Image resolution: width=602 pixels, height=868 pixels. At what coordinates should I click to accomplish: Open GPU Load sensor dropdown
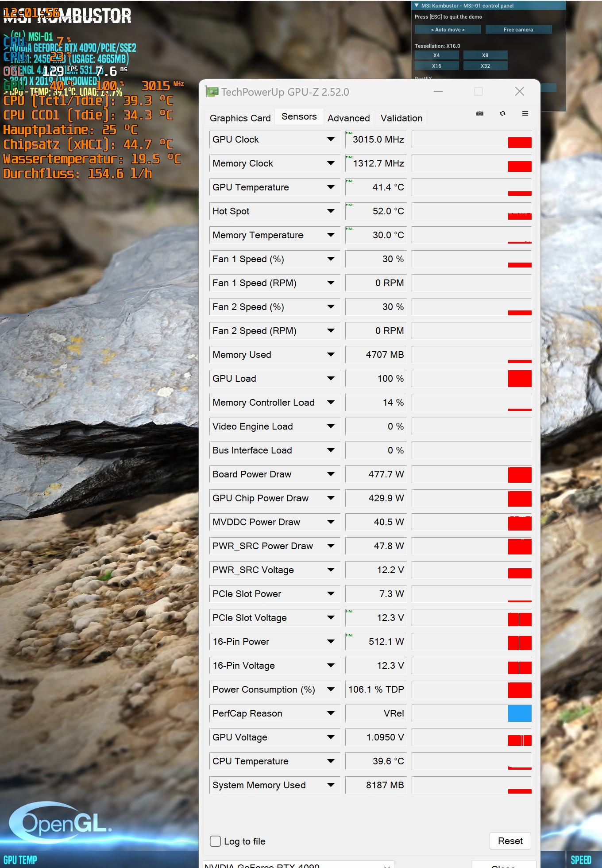[331, 379]
